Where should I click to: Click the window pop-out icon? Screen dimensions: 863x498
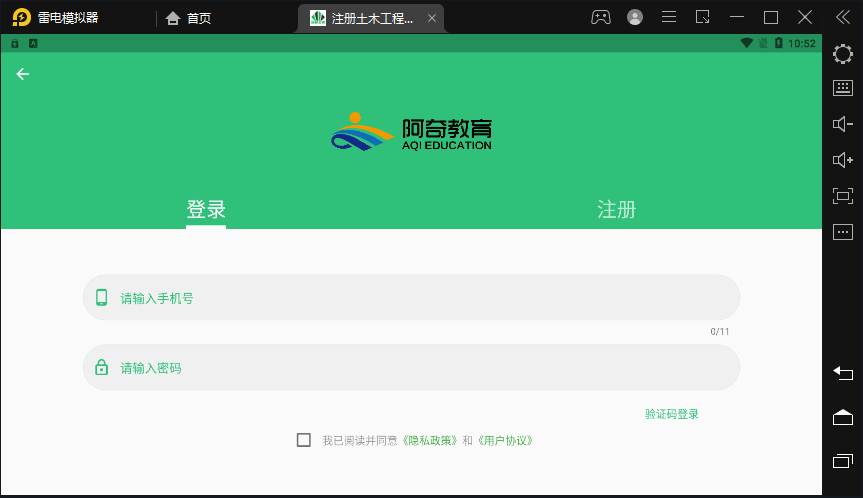(702, 17)
